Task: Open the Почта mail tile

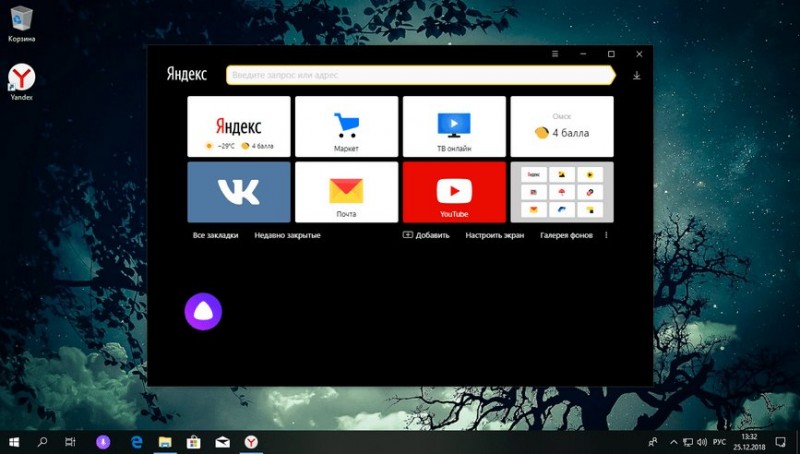Action: coord(346,192)
